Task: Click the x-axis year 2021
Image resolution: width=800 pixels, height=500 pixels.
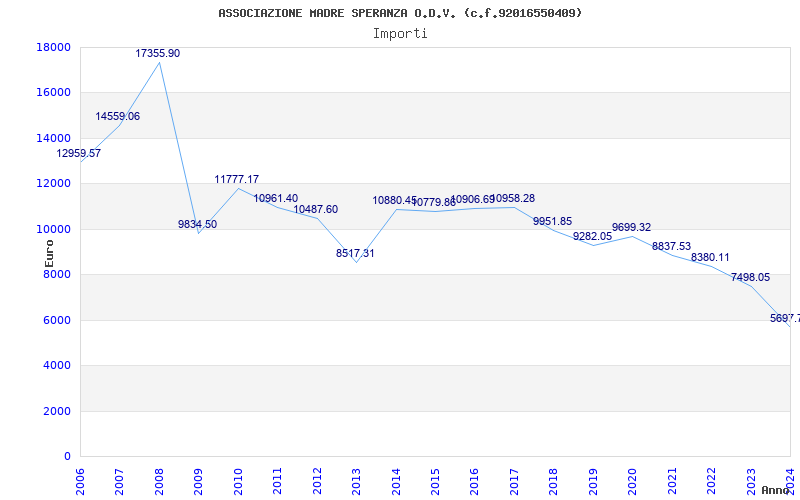Action: [672, 481]
